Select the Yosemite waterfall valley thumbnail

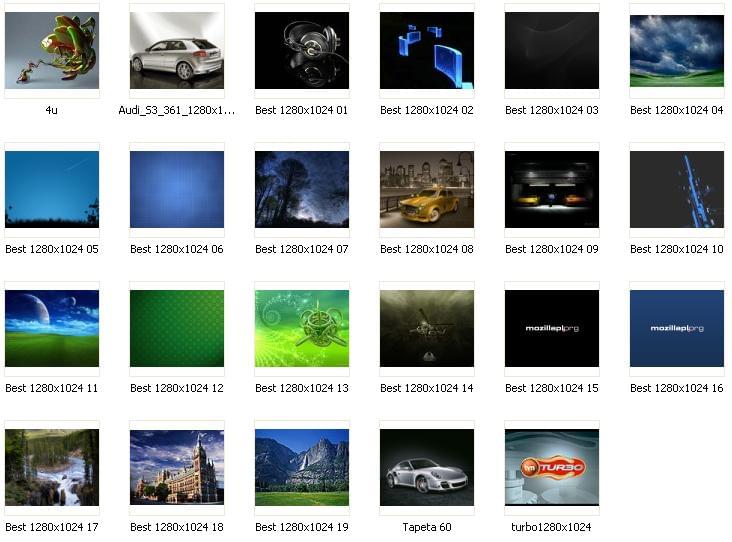[302, 467]
